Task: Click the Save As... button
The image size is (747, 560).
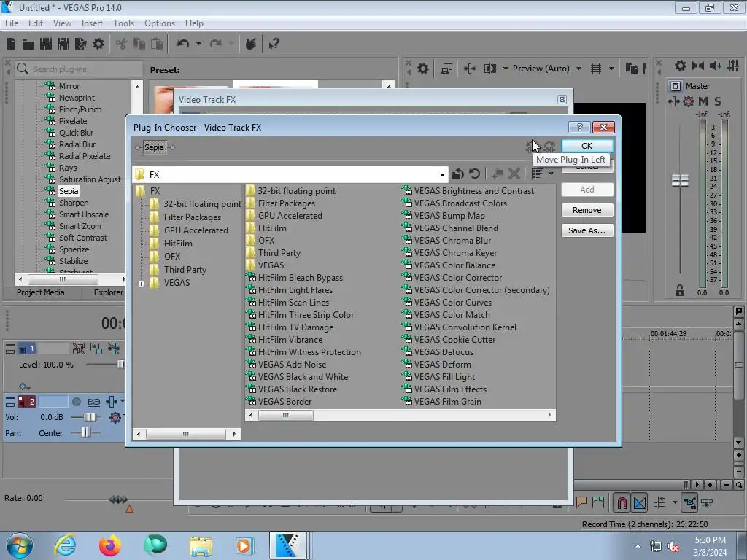Action: tap(587, 230)
